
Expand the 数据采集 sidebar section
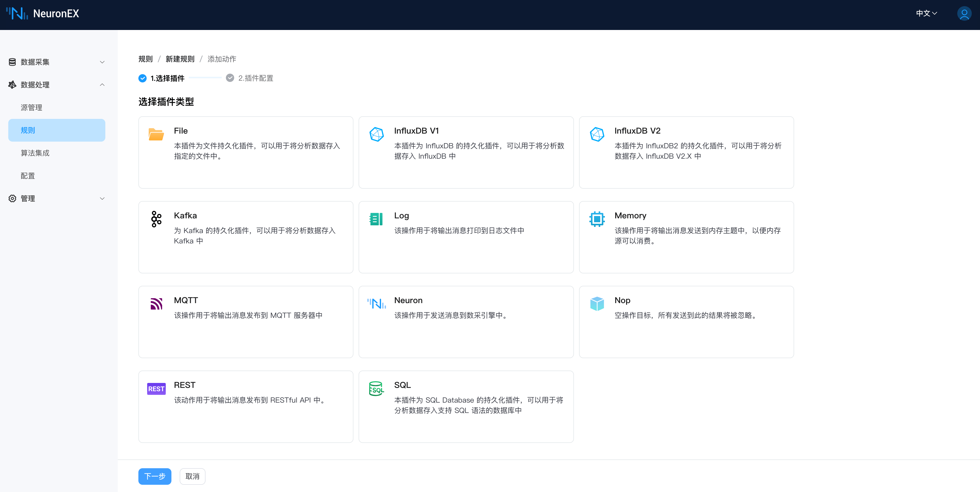coord(56,62)
